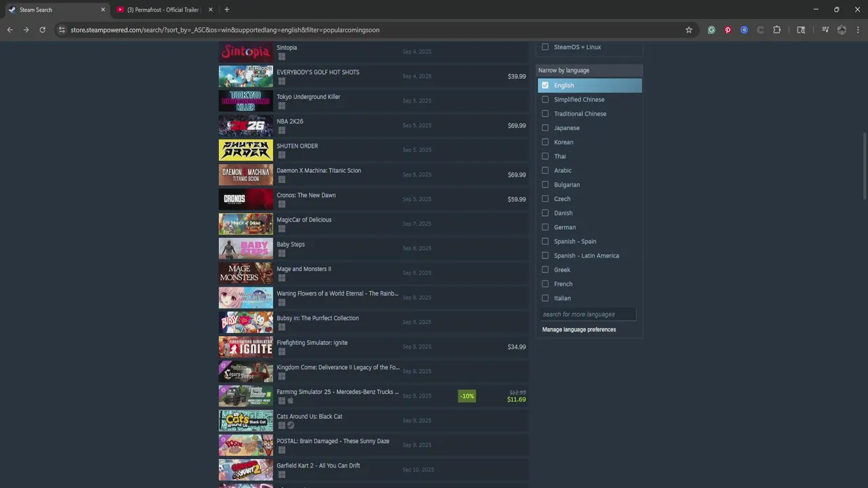Open a new browser tab
This screenshot has width=868, height=488.
[226, 9]
